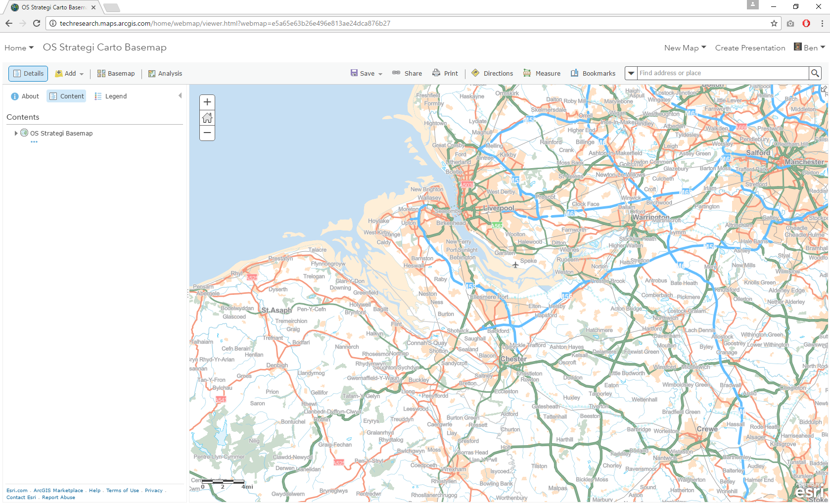
Task: Close the OS Strategi Carto browser tab
Action: click(93, 7)
